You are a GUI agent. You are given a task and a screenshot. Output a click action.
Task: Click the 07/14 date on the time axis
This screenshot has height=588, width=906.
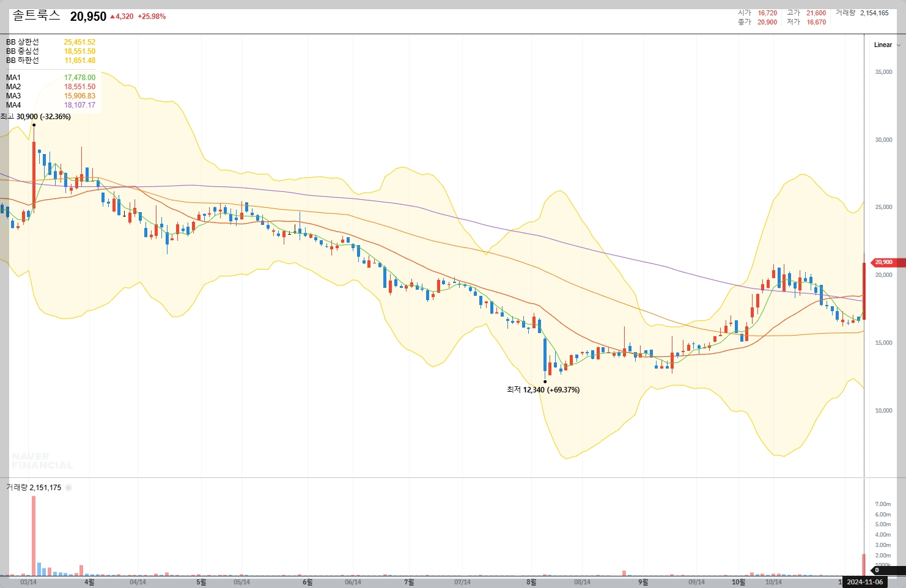click(x=462, y=582)
